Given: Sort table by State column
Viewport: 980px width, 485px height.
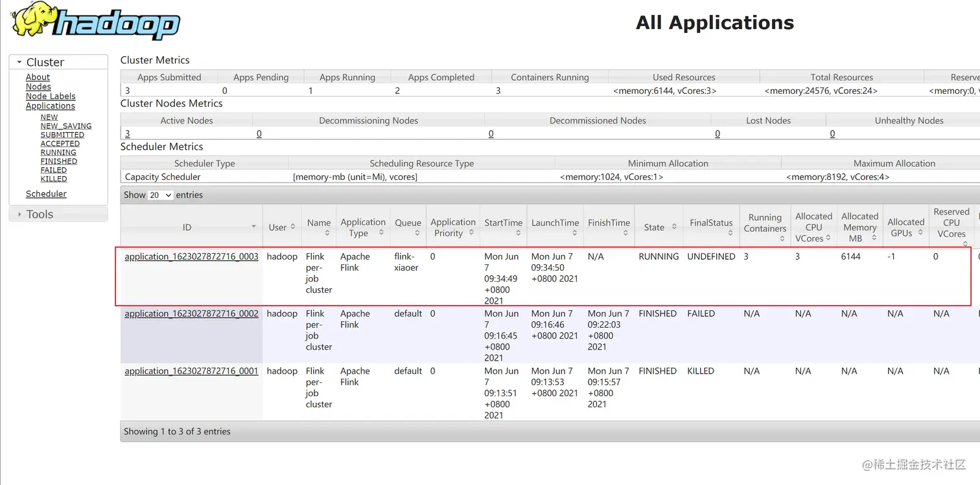Looking at the screenshot, I should (659, 227).
